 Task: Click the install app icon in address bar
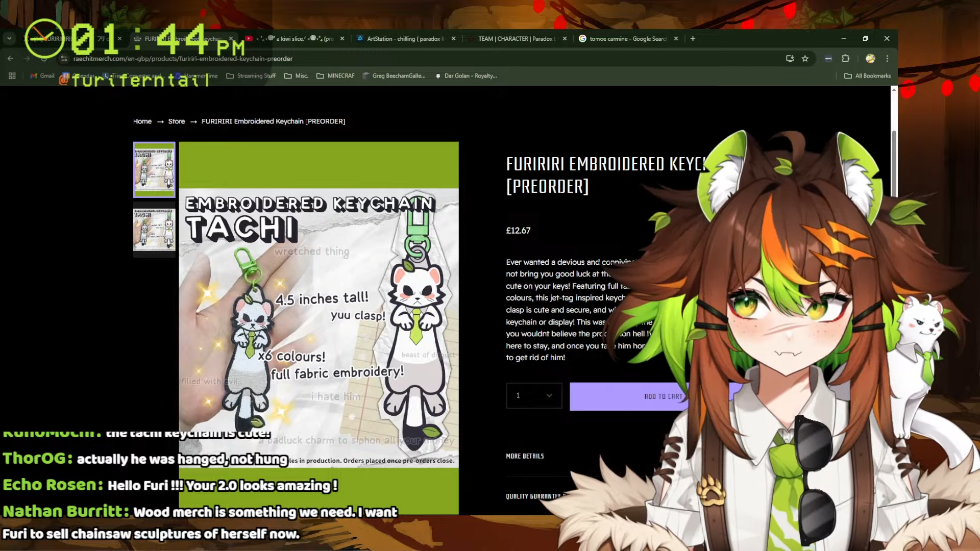coord(790,59)
